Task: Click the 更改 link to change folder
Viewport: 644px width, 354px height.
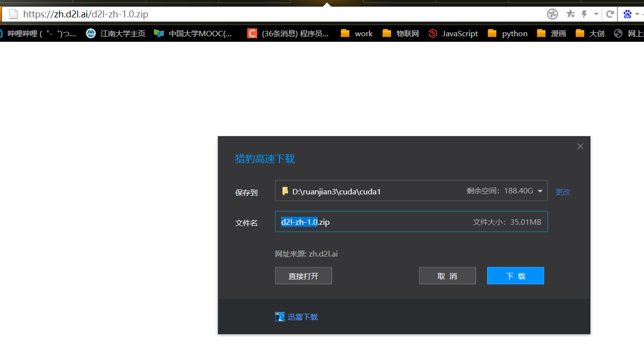Action: pos(563,192)
